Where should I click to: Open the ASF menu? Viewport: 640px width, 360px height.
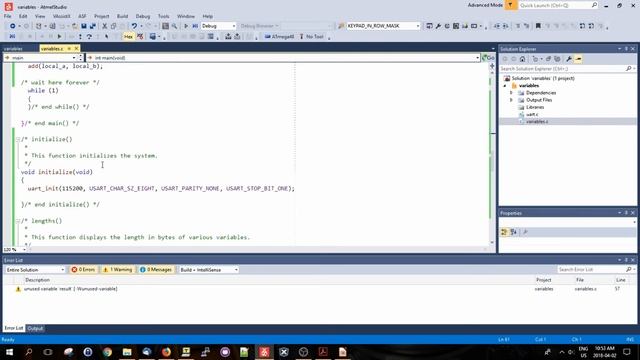(82, 16)
